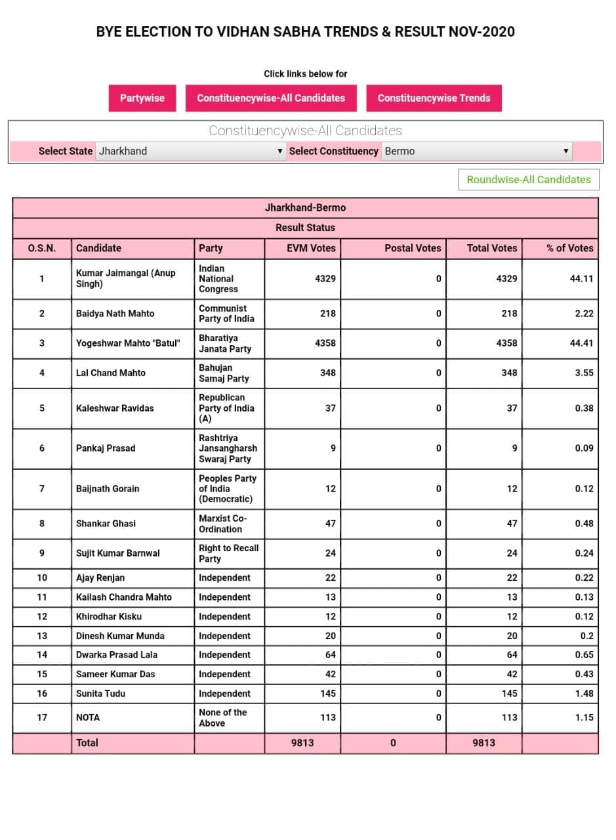The height and width of the screenshot is (840, 616).
Task: Select candidate Sunita Tudu
Action: (x=100, y=693)
